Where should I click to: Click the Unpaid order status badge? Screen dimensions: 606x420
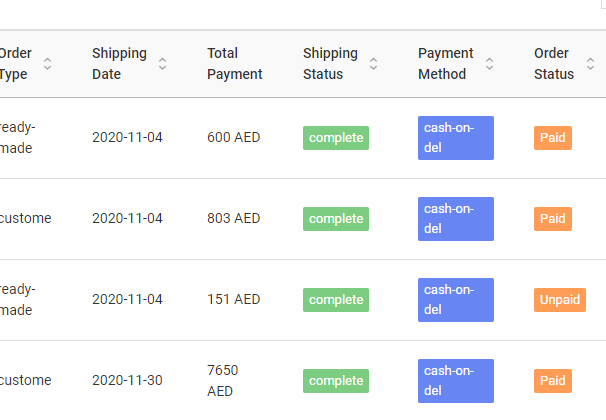click(559, 299)
